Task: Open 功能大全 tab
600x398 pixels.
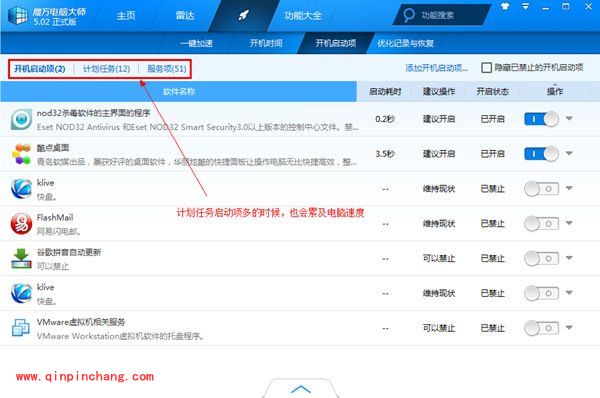Action: point(303,15)
